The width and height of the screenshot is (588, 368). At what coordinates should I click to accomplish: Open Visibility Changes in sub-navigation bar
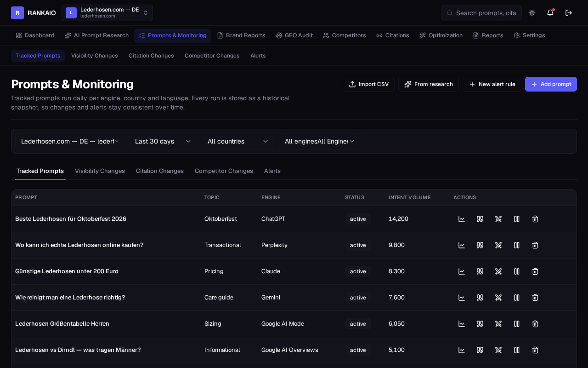pos(94,56)
